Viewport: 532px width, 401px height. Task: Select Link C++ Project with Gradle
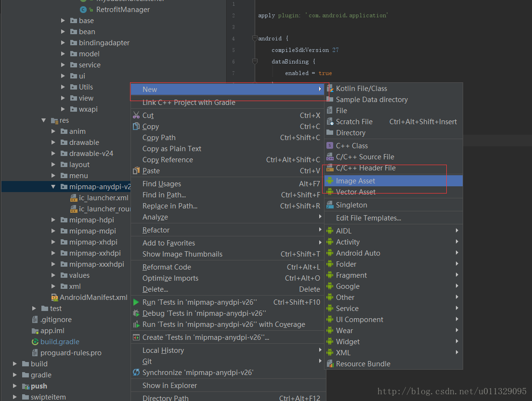tap(227, 103)
